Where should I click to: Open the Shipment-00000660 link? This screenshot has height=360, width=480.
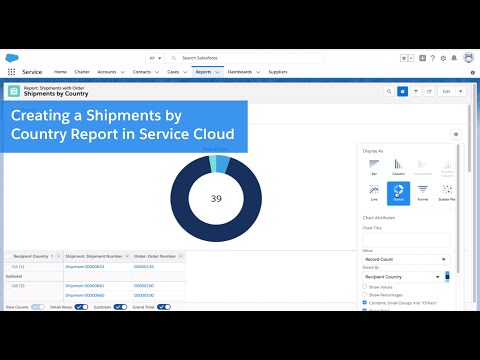tap(85, 295)
